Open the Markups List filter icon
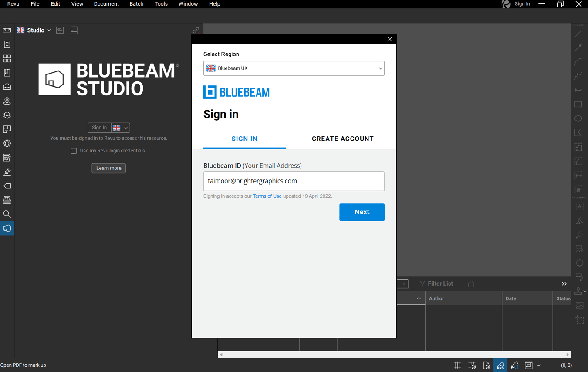This screenshot has height=372, width=588. (x=422, y=284)
